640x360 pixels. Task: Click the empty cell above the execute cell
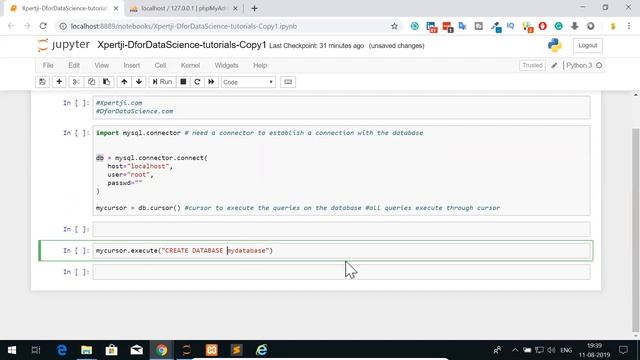pyautogui.click(x=341, y=229)
